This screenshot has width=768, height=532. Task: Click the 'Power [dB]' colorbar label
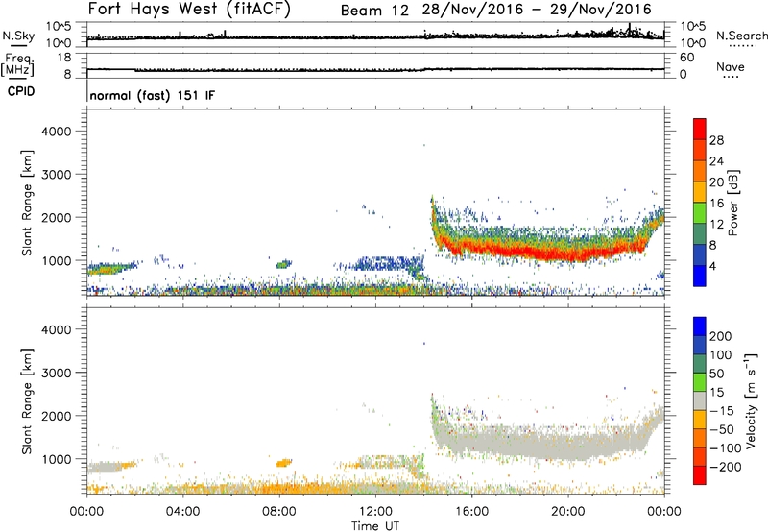(733, 203)
